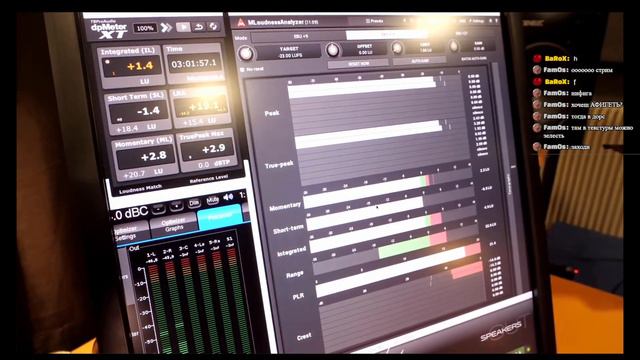The width and height of the screenshot is (640, 360).
Task: Open the Optimizer Graphs tab
Action: pyautogui.click(x=173, y=225)
